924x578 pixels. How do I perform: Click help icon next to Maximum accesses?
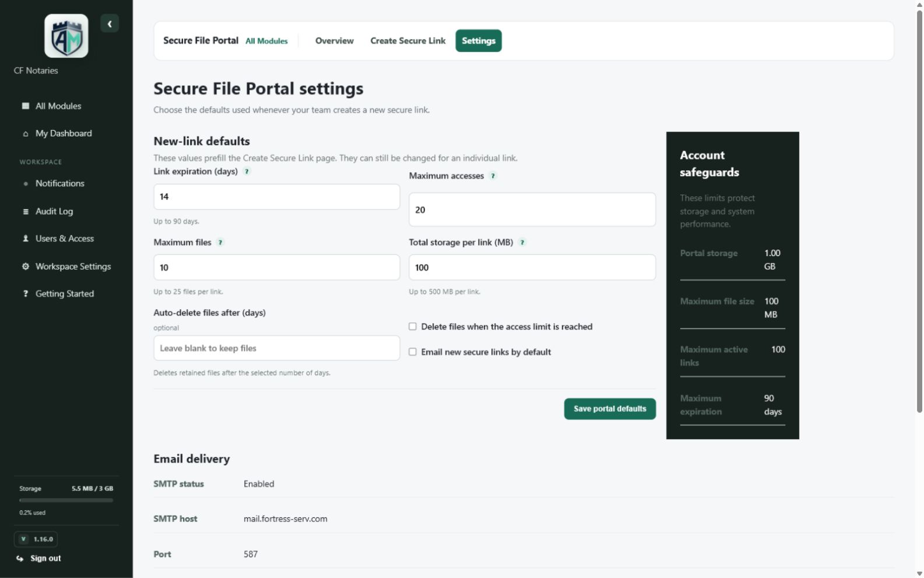coord(493,176)
